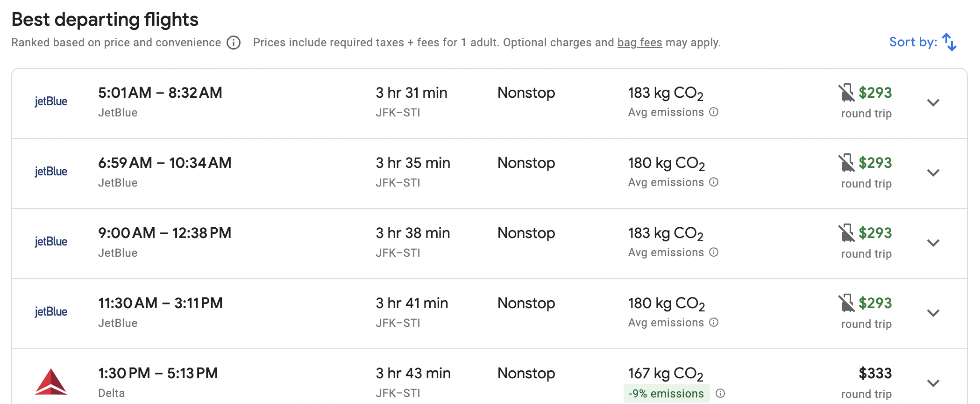Click emissions info icon for 5:01 AM flight

click(714, 112)
